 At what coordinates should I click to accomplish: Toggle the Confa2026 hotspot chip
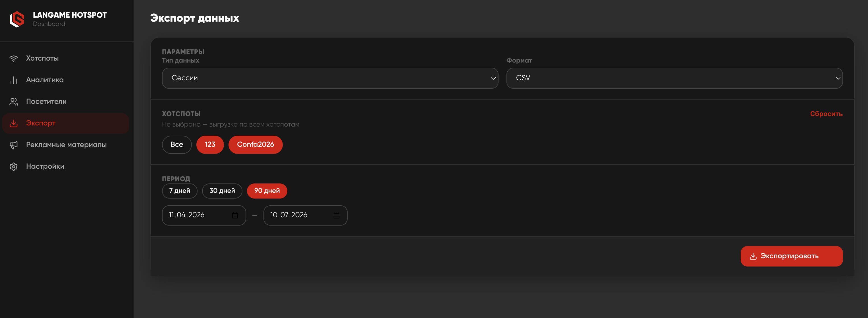click(x=256, y=144)
